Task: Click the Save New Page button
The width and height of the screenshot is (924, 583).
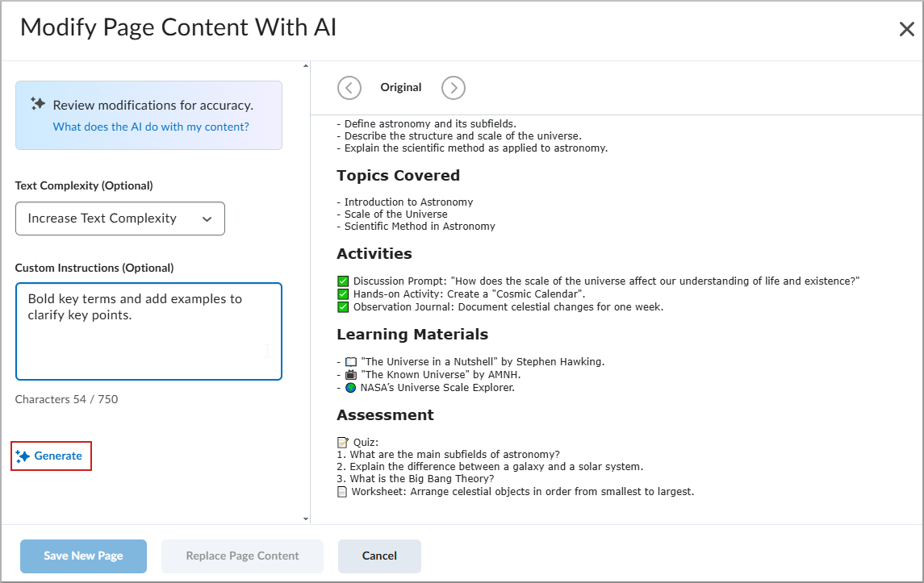Action: point(83,556)
